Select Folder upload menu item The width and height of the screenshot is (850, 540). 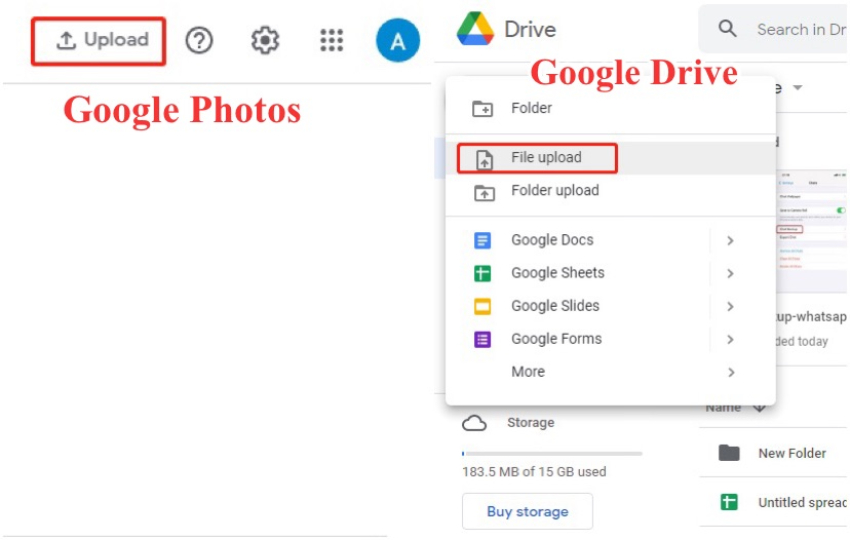pos(610,191)
